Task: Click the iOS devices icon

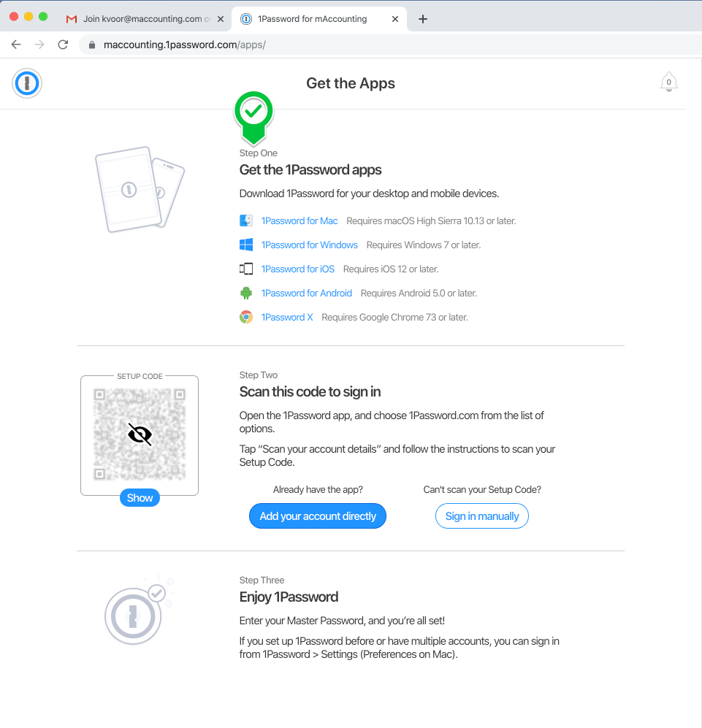Action: pyautogui.click(x=245, y=269)
